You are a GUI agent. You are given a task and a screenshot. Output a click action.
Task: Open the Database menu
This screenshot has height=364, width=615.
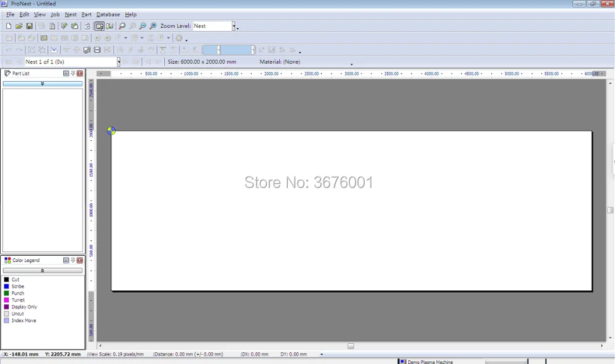point(108,15)
